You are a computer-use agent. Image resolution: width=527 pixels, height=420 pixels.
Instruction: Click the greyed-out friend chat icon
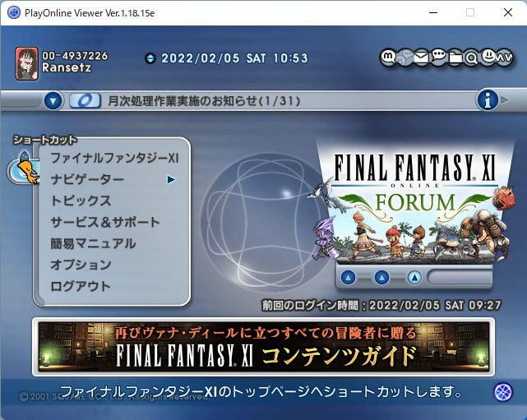pos(404,58)
